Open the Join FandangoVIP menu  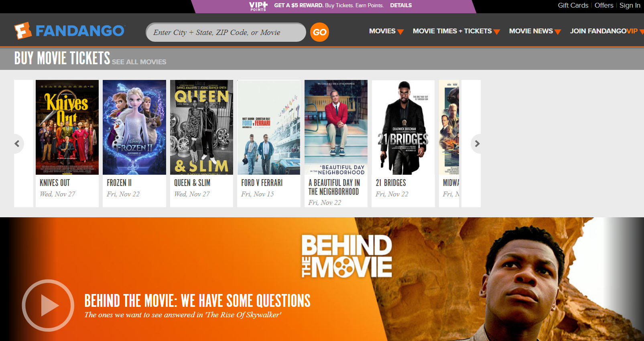click(605, 31)
